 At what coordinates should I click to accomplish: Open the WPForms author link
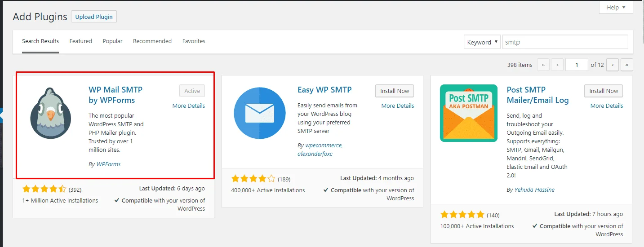(x=108, y=164)
